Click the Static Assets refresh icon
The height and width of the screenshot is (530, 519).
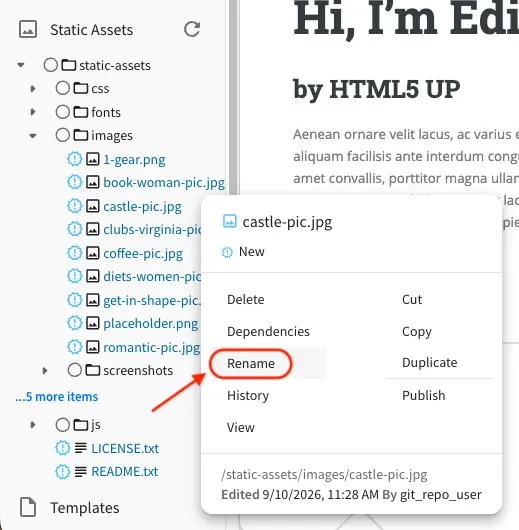192,29
